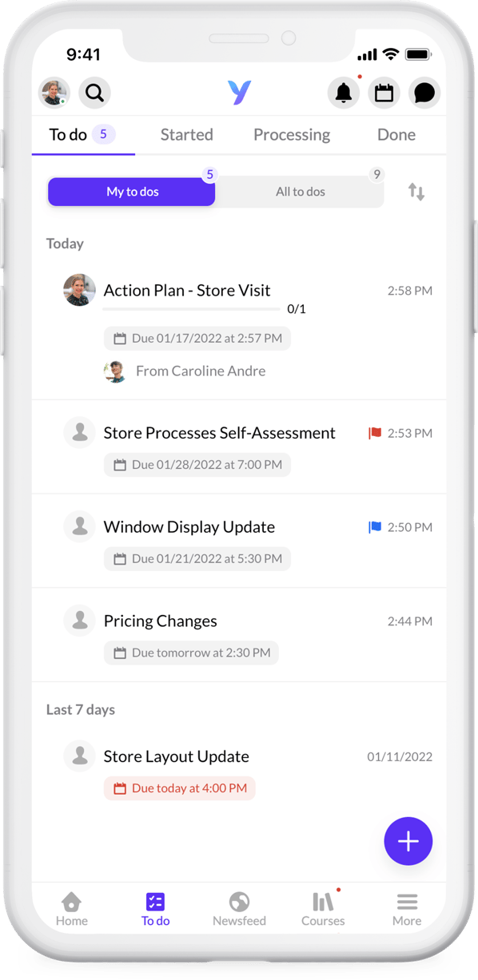This screenshot has width=478, height=980.
Task: Switch to All to dos
Action: pyautogui.click(x=301, y=192)
